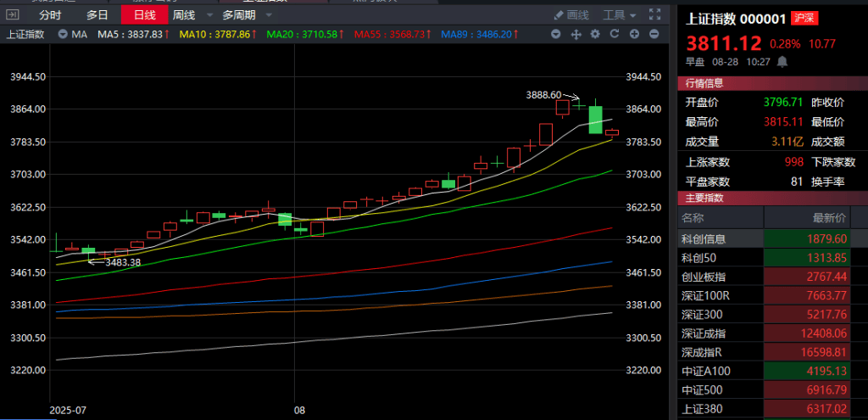
Task: Click the 0.28% change percentage
Action: click(785, 44)
